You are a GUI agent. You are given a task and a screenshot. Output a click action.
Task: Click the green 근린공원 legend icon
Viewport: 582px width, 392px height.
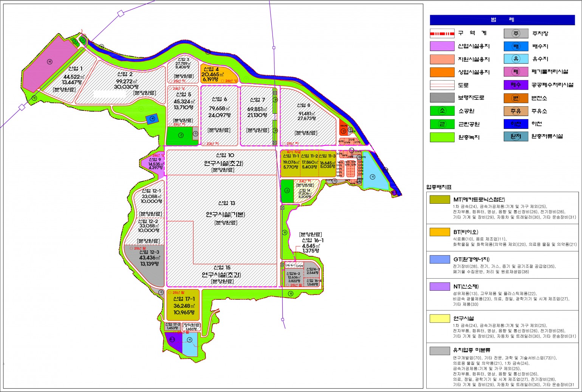(442, 124)
